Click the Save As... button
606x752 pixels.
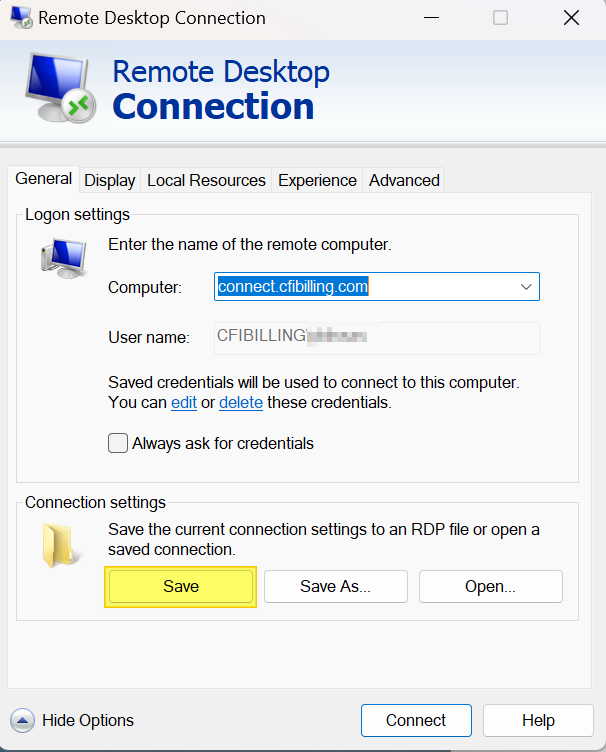pyautogui.click(x=336, y=587)
